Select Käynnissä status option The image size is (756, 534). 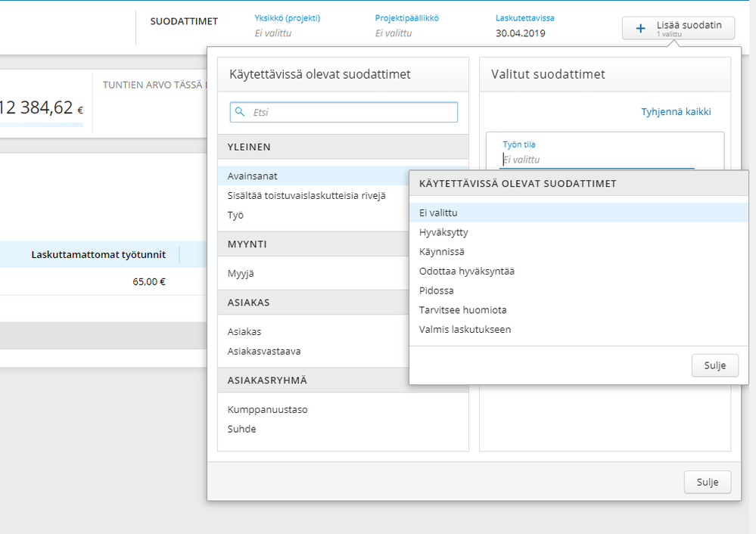(x=579, y=252)
